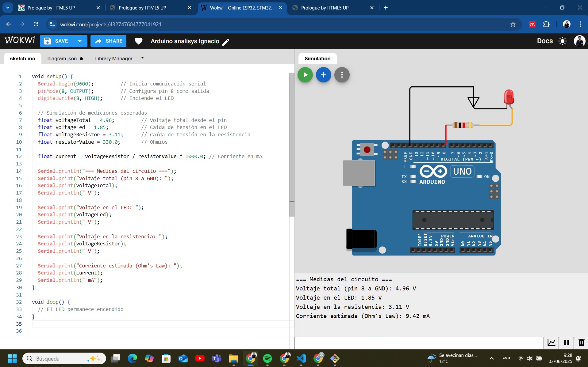Viewport: 588px width, 367px height.
Task: Expand the Save dropdown arrow
Action: pos(80,41)
